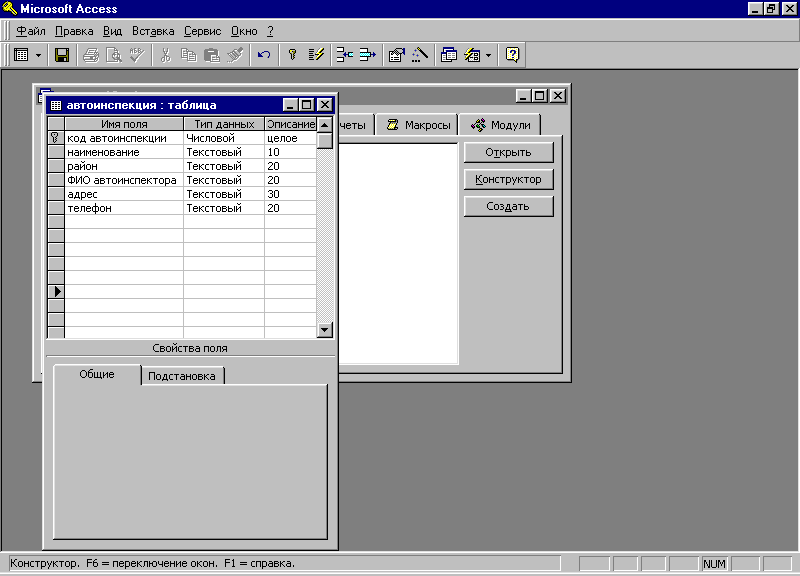Screen dimensions: 800x576
Task: Click the 'ФИО автоинспектора' field cell
Action: [124, 180]
